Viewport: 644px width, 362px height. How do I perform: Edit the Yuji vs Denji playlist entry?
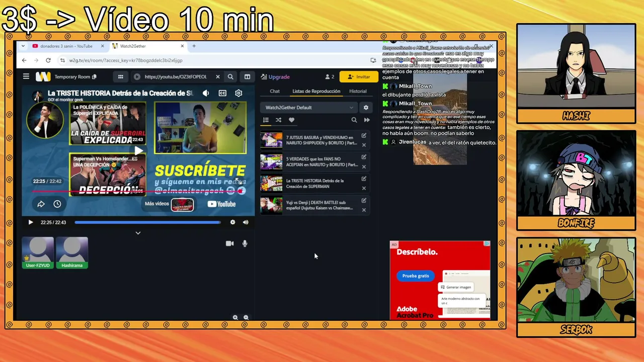[364, 200]
